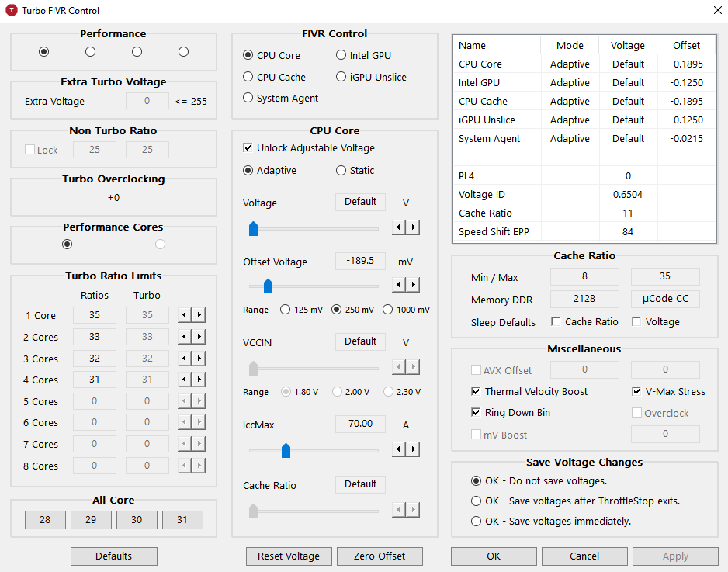Click the Zero Offset button
Image resolution: width=728 pixels, height=572 pixels.
pyautogui.click(x=380, y=556)
